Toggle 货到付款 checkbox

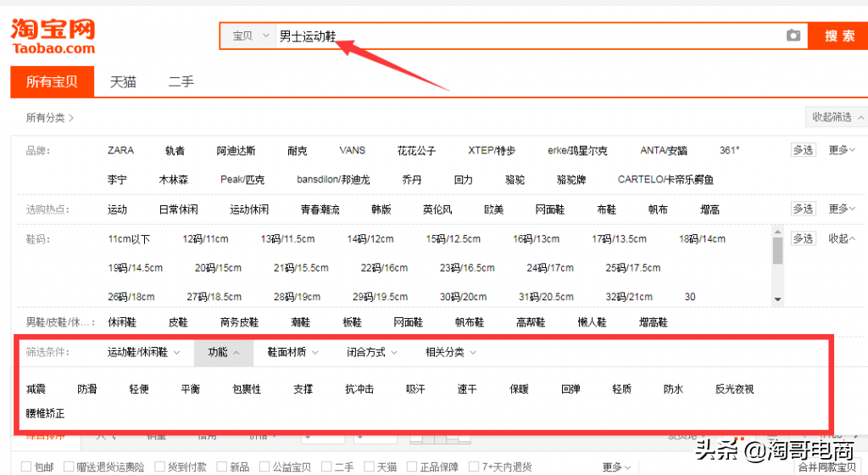coord(160,467)
